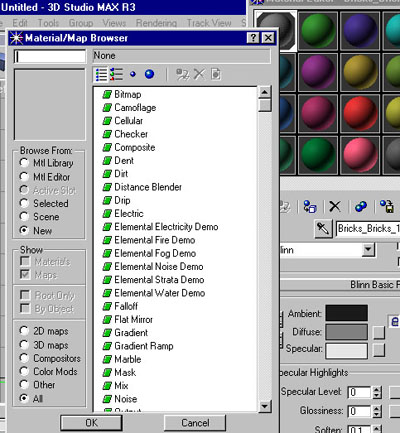Click the Clear Material Library icon
This screenshot has height=433, width=400.
click(x=216, y=74)
